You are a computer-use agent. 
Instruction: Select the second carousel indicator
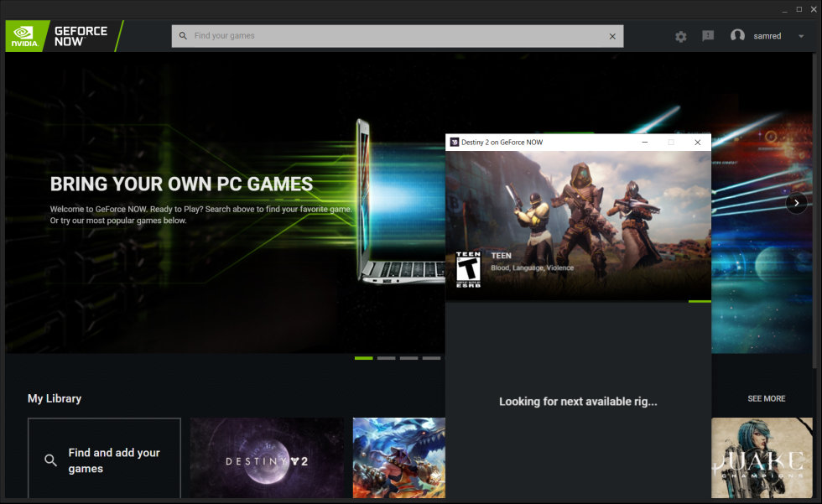coord(387,358)
